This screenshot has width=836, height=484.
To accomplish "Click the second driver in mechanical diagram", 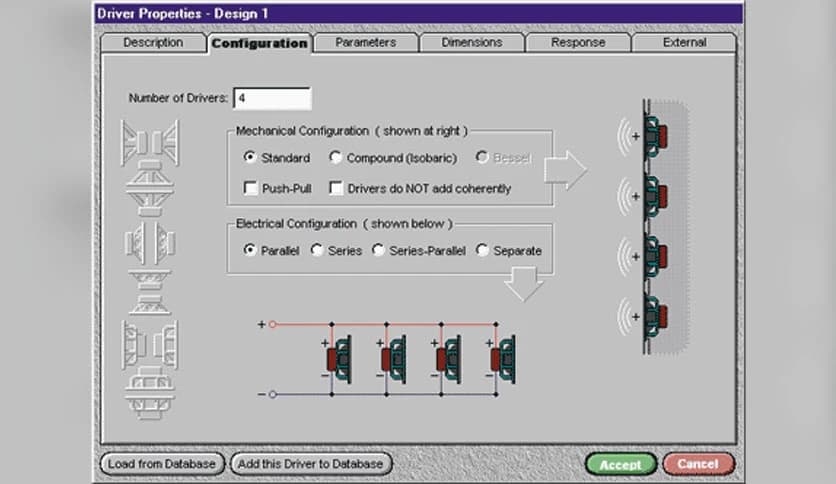I will (655, 197).
